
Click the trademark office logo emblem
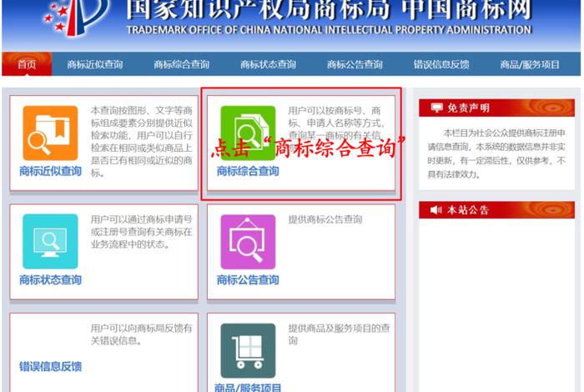(77, 17)
